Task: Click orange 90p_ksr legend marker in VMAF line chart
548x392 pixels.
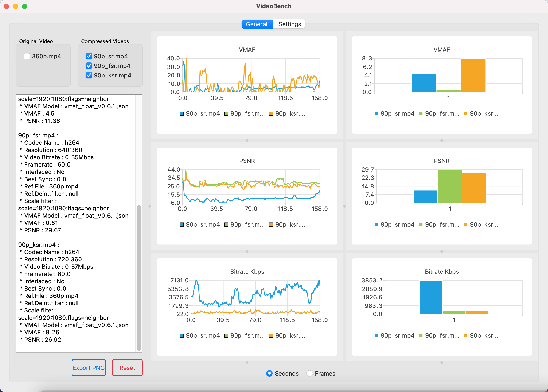Action: pos(271,114)
